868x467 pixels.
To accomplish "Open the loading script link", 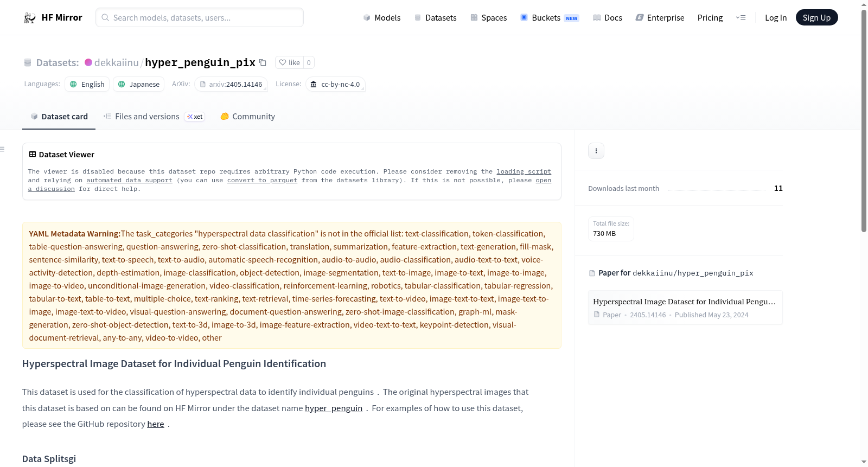I will tap(524, 172).
